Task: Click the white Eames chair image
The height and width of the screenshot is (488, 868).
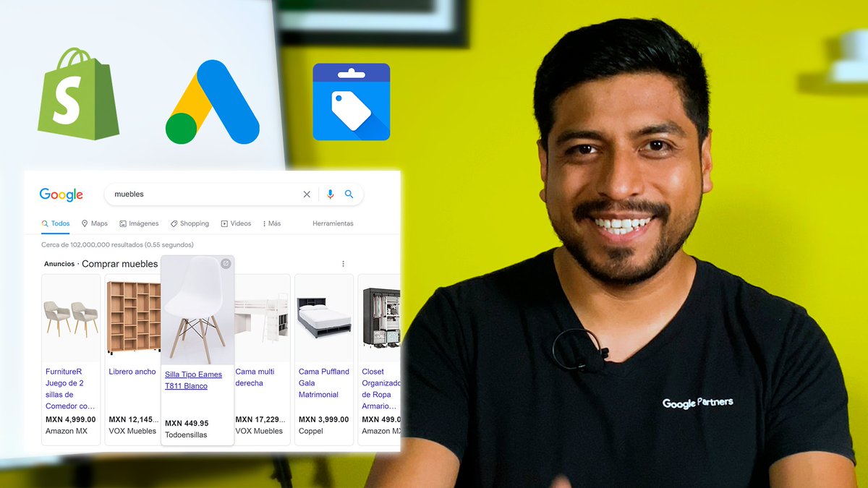Action: (196, 311)
